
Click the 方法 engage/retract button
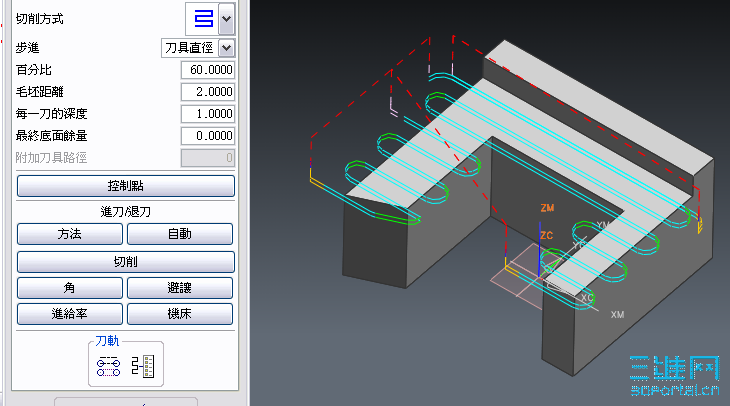[70, 234]
